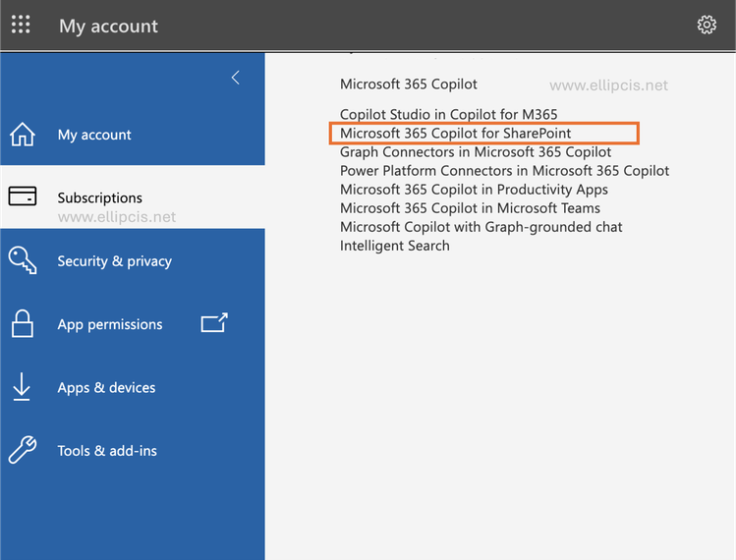Click the App permissions lock icon
736x560 pixels.
point(22,324)
